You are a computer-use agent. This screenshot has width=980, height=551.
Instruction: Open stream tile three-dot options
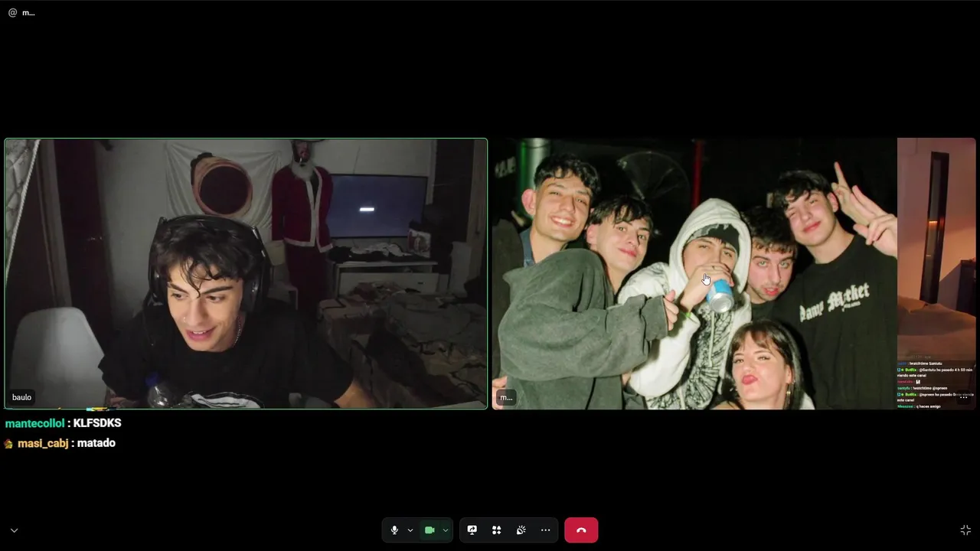(964, 397)
